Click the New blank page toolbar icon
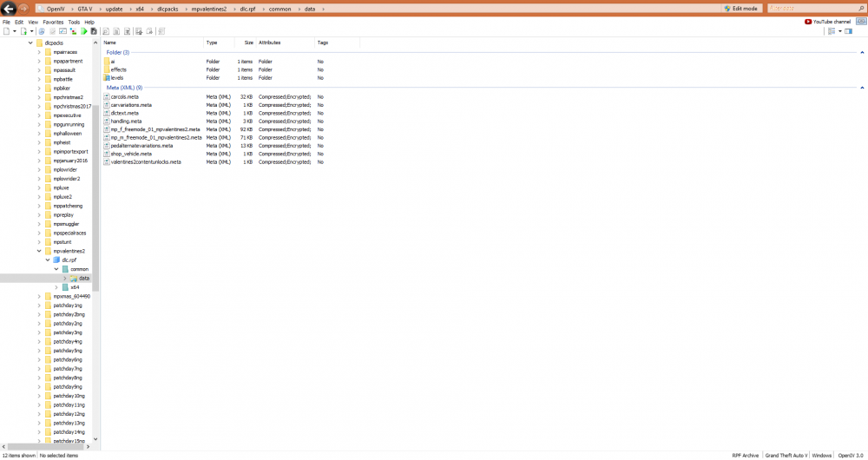The image size is (868, 460). [6, 31]
